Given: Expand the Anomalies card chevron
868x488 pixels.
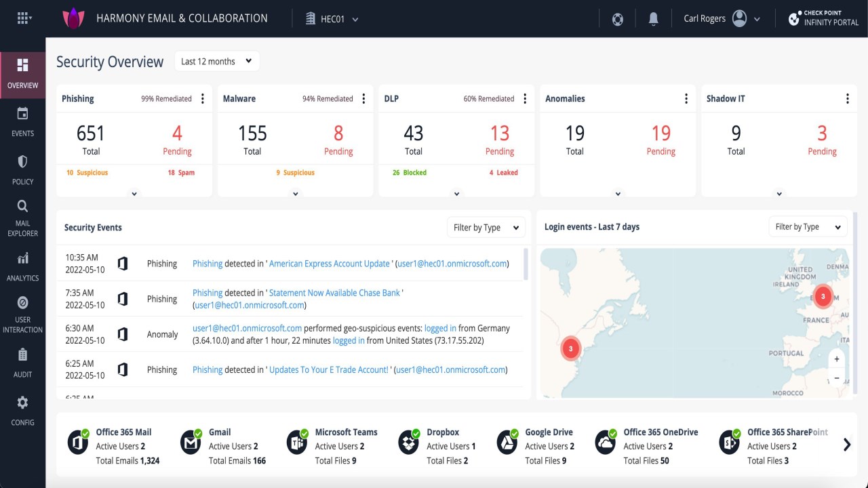Looking at the screenshot, I should point(618,194).
